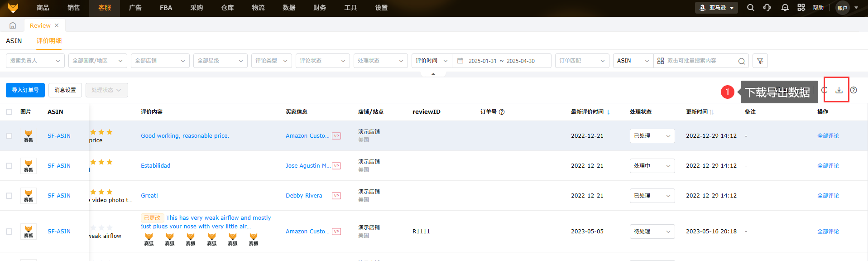This screenshot has height=261, width=868.
Task: Click the 导入订单号 button
Action: pyautogui.click(x=25, y=90)
